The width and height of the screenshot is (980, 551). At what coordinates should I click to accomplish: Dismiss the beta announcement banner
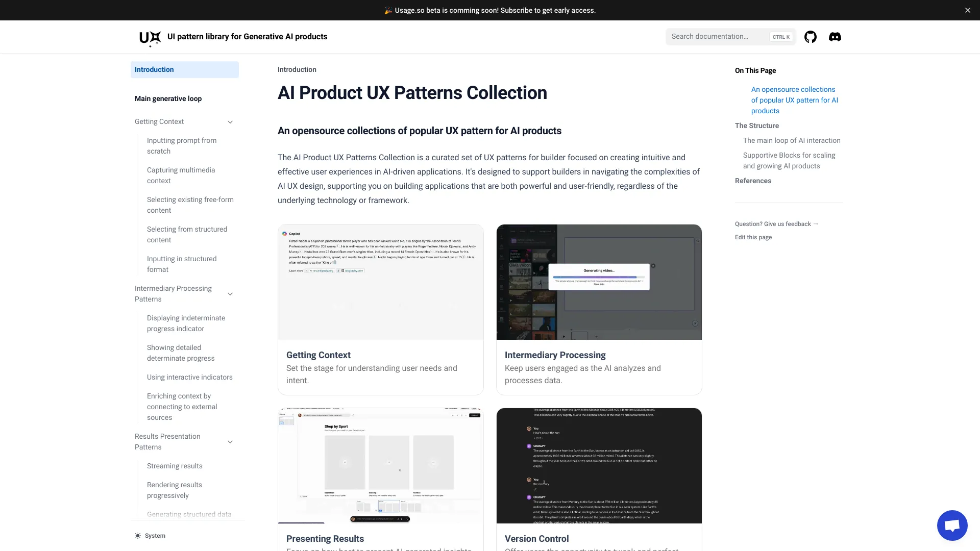(967, 10)
